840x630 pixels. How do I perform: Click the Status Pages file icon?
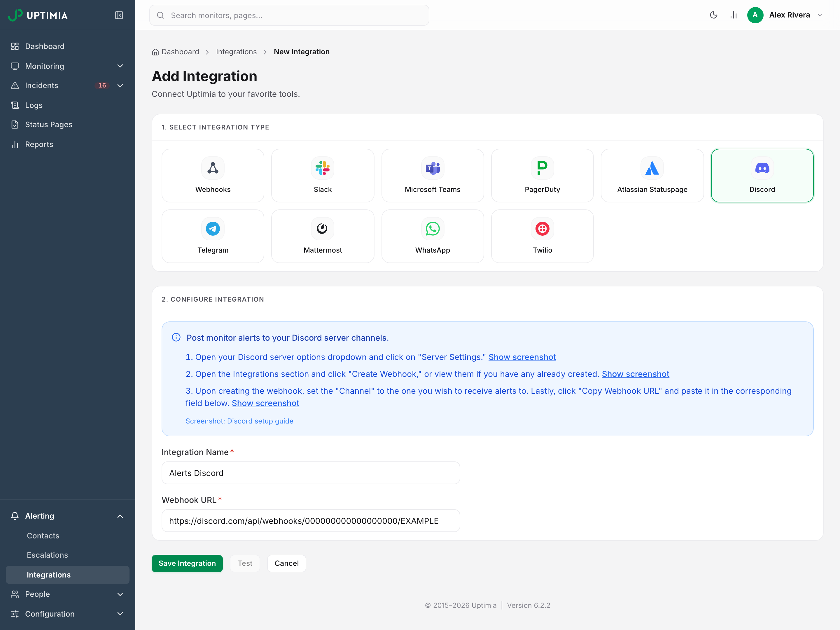pyautogui.click(x=15, y=125)
